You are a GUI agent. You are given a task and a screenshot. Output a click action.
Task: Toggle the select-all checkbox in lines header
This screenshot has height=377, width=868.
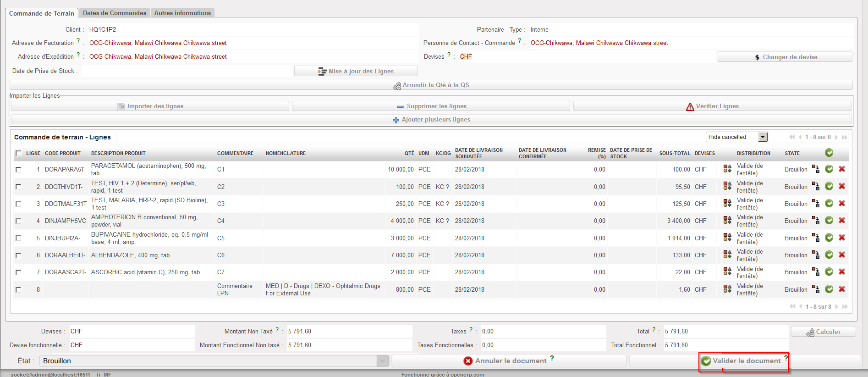[18, 153]
